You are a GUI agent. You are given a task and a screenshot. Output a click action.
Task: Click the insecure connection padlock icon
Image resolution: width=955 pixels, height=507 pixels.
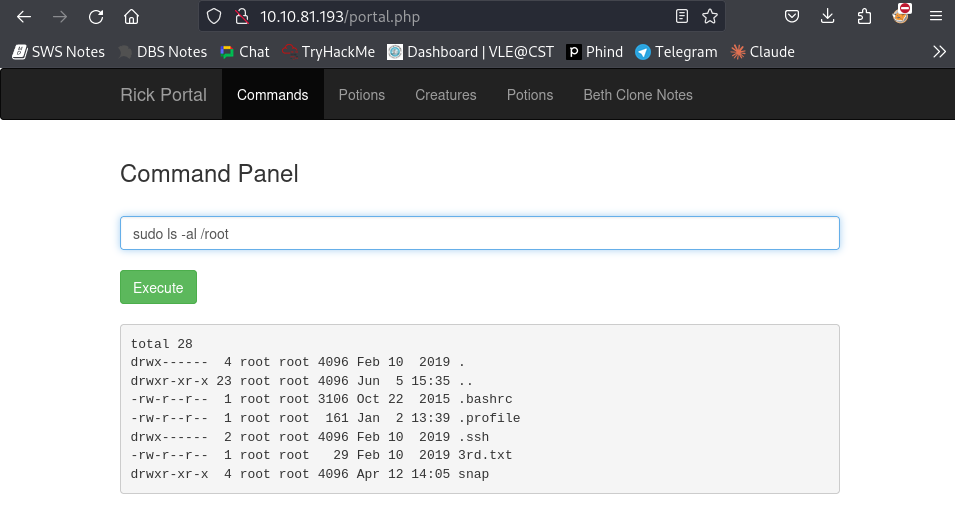[x=242, y=16]
